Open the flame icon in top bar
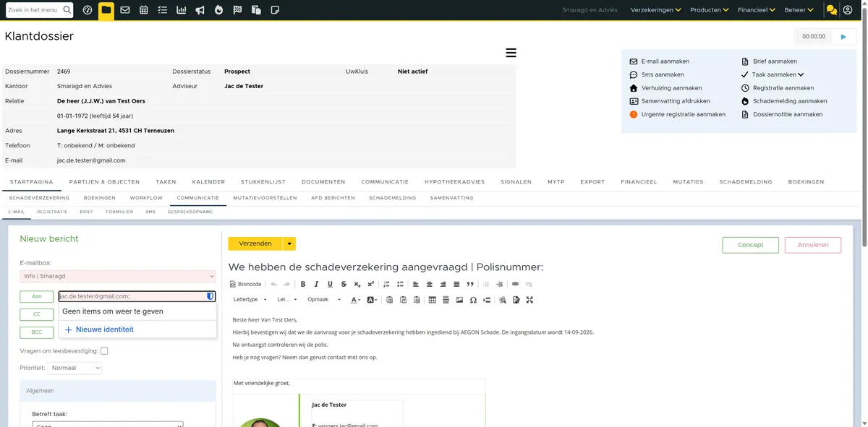Viewport: 868px width, 427px height. click(x=219, y=10)
